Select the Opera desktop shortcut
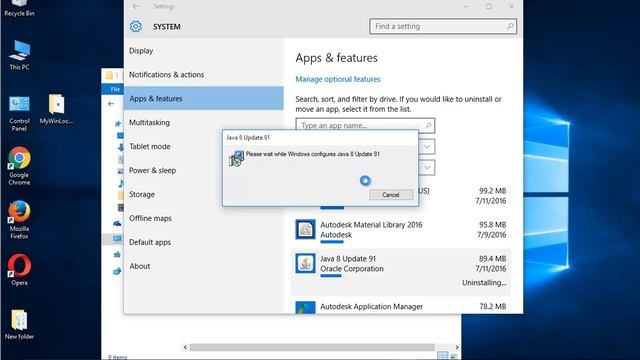Screen dimensions: 640x360 (19, 270)
